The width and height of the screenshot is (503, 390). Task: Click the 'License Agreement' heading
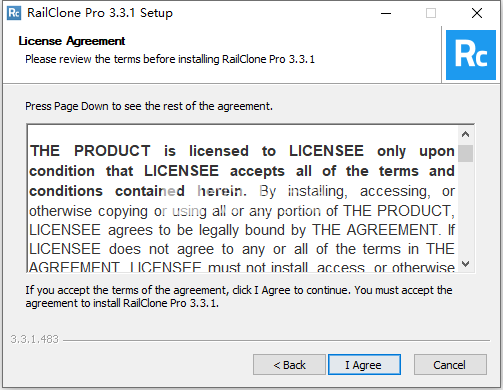[x=72, y=41]
